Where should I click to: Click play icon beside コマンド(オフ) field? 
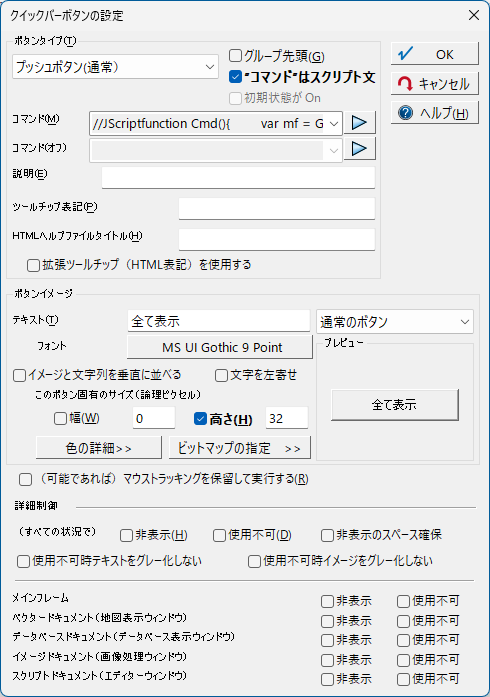pyautogui.click(x=360, y=149)
